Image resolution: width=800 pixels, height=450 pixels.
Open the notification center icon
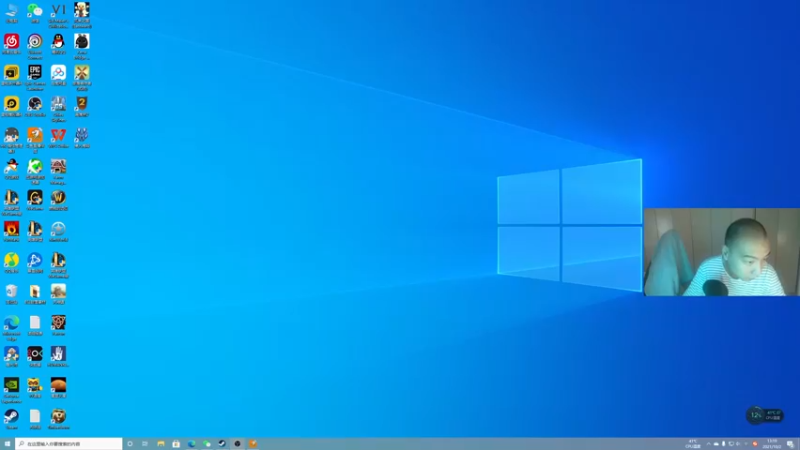(790, 444)
